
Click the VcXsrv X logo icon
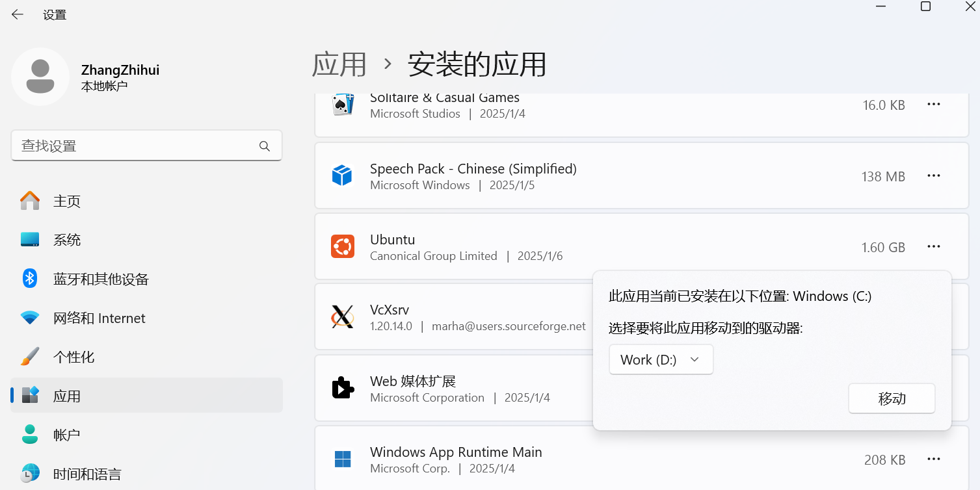(343, 317)
